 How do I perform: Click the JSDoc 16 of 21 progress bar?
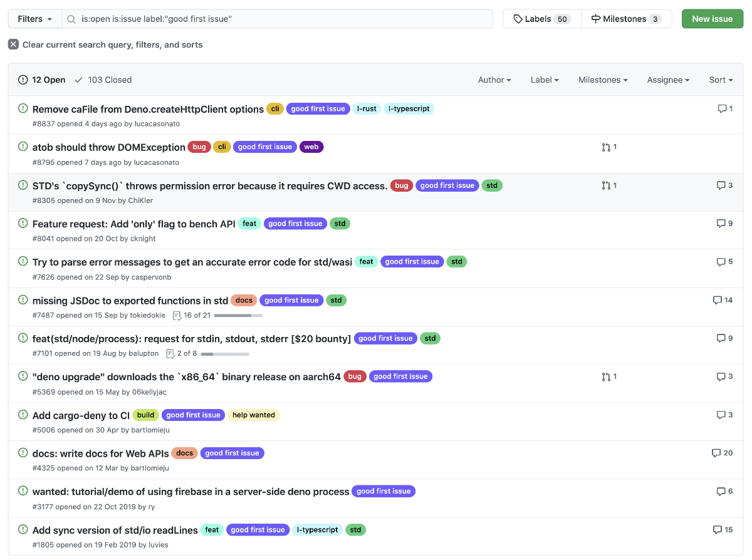click(238, 316)
